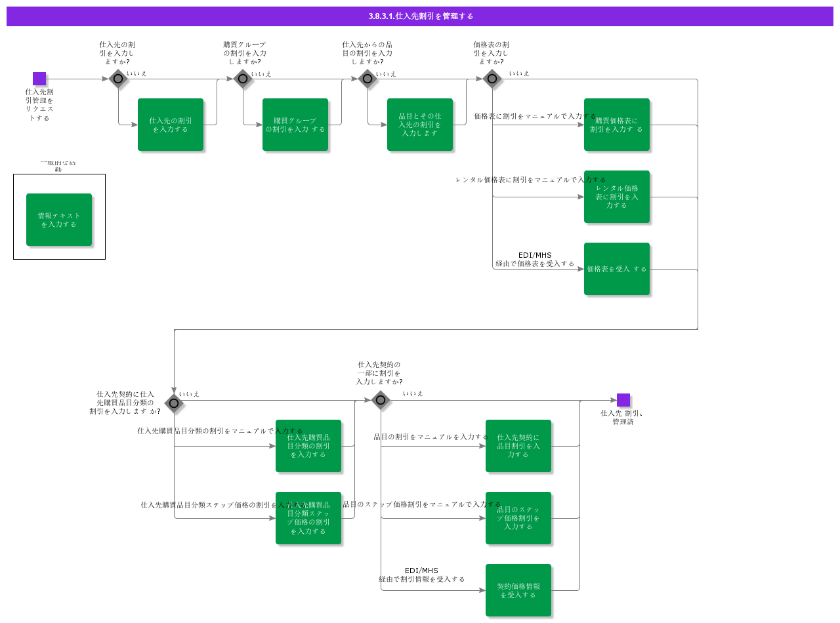Screen dimensions: 840x623
Task: Open task 価格表を受入する
Action: pyautogui.click(x=617, y=269)
